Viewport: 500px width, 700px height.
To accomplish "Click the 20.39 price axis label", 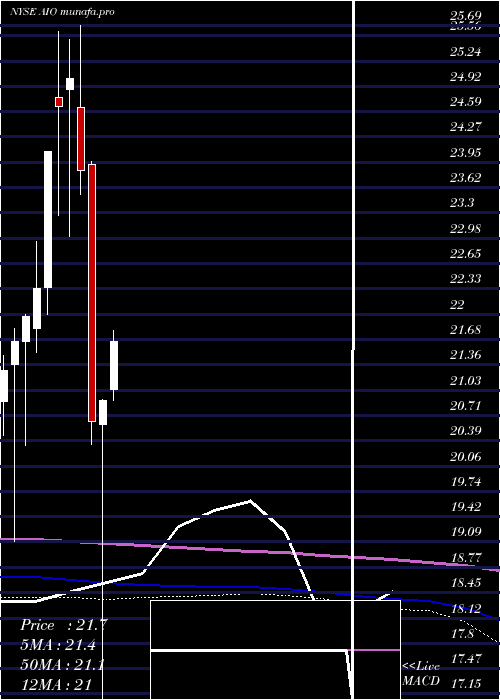I will [x=466, y=431].
